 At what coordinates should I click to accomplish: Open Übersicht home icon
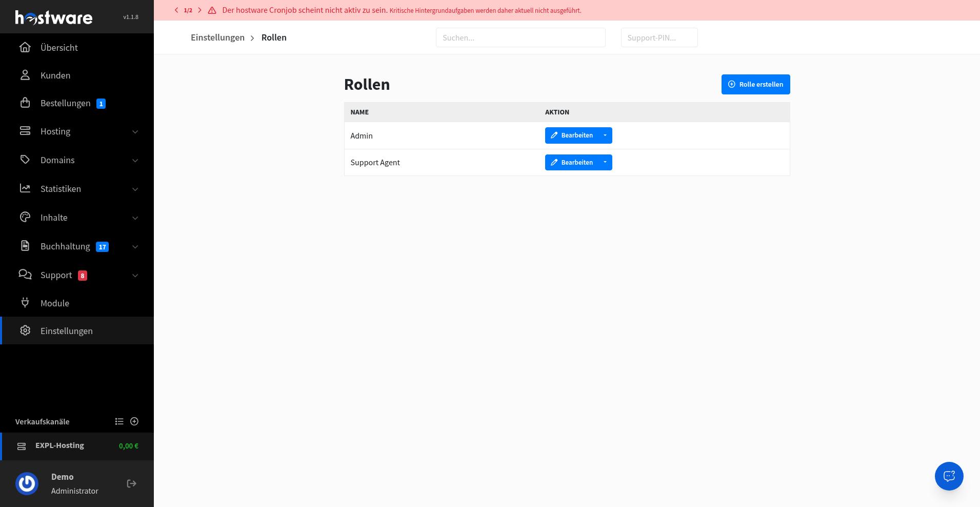pyautogui.click(x=25, y=47)
